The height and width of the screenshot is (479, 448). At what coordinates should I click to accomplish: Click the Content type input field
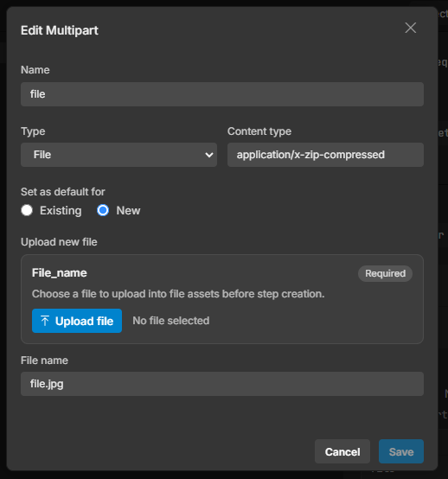(x=325, y=155)
